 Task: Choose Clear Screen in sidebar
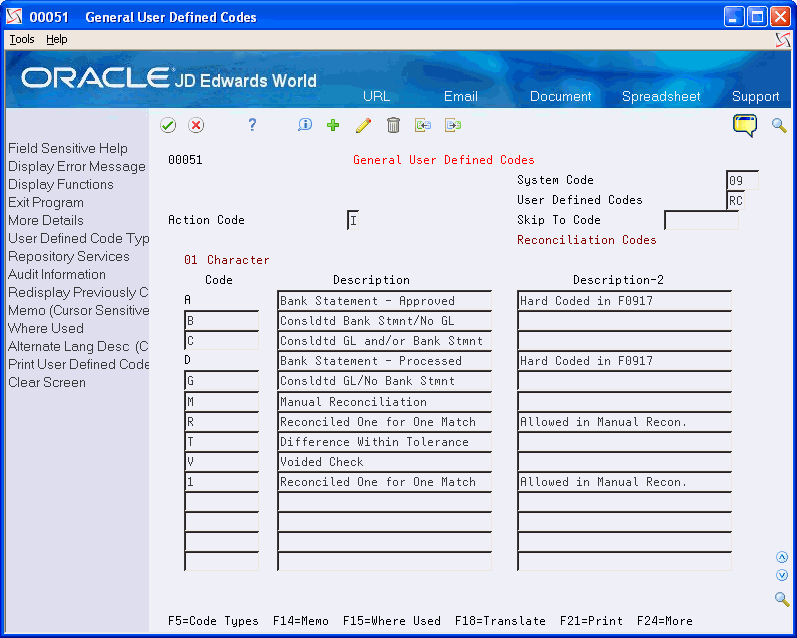coord(47,382)
